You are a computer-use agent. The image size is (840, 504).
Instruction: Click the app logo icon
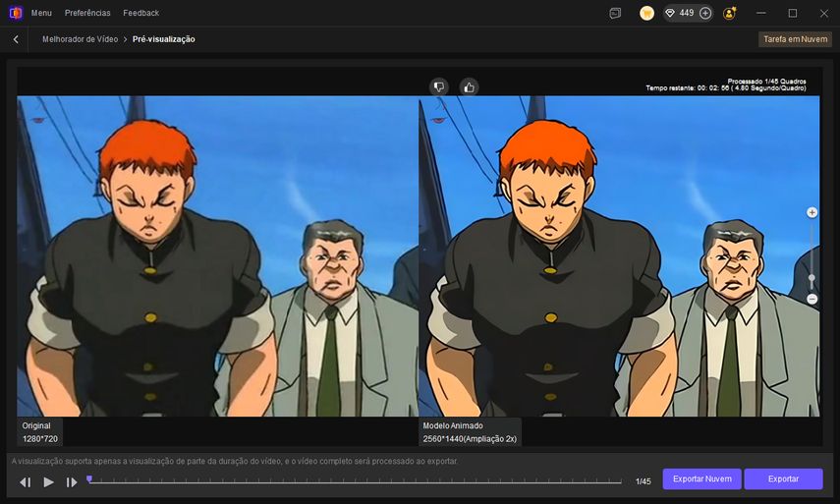tap(16, 13)
